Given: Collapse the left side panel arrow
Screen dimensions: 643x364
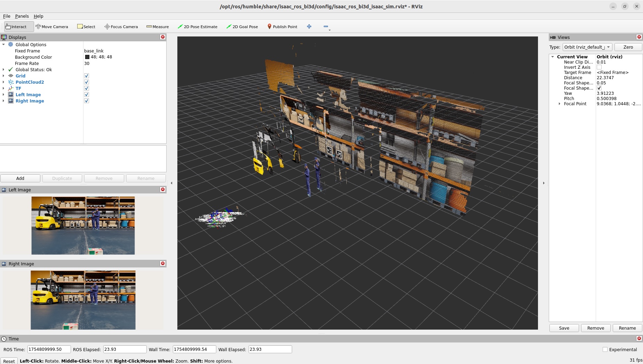Looking at the screenshot, I should [171, 183].
